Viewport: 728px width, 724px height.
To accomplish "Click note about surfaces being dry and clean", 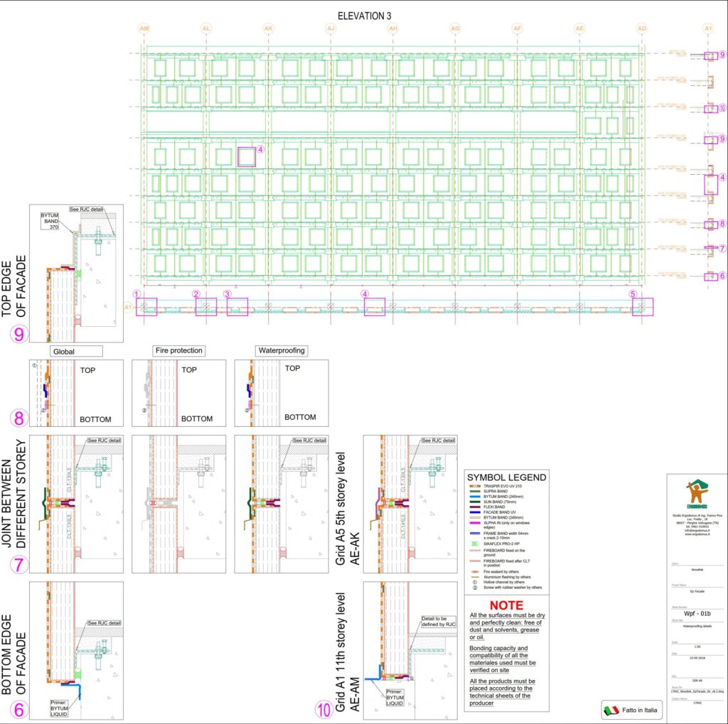I will pos(507,626).
